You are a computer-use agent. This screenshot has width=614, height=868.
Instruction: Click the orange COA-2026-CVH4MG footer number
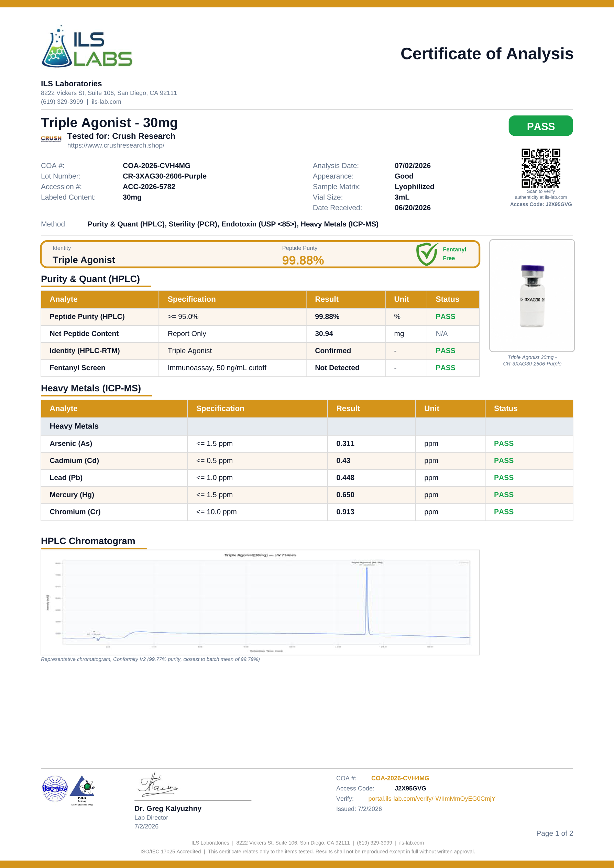click(x=400, y=778)
